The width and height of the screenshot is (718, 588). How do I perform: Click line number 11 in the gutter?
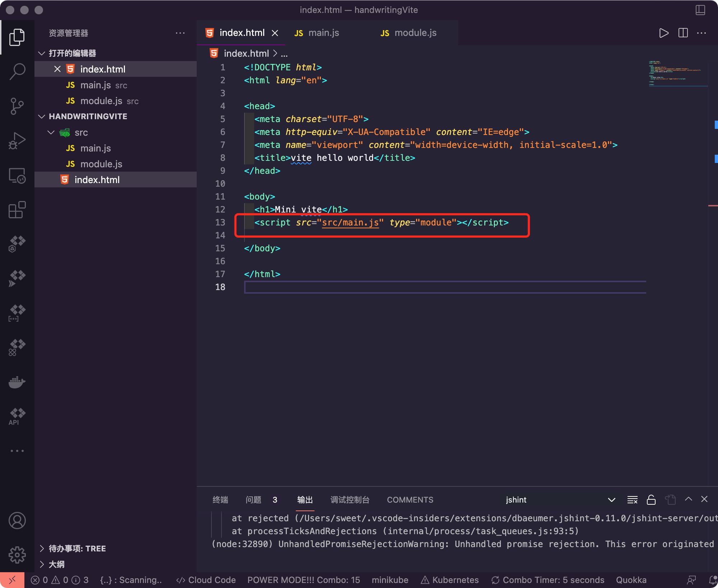220,197
